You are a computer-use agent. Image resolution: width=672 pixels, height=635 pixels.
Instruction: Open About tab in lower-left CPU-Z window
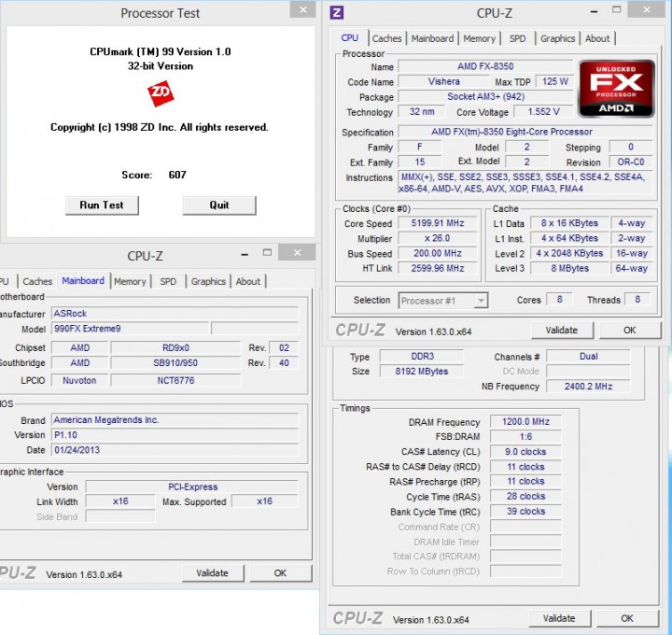[248, 281]
